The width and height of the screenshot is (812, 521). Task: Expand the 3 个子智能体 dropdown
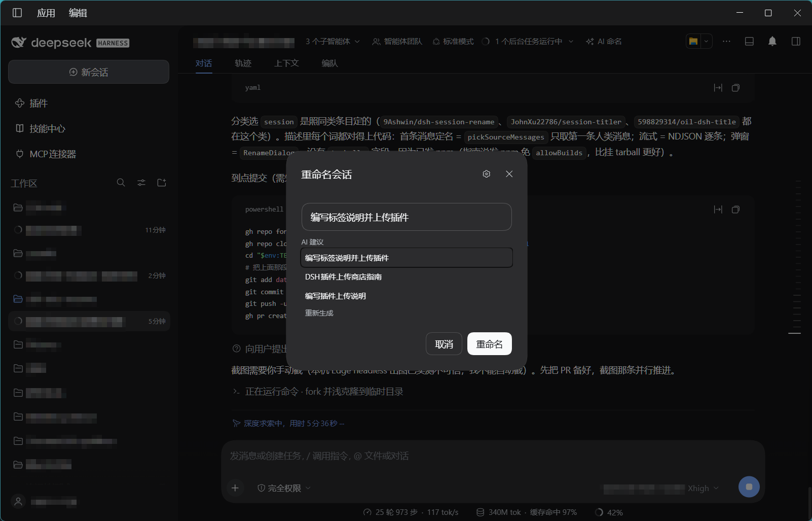pyautogui.click(x=333, y=42)
